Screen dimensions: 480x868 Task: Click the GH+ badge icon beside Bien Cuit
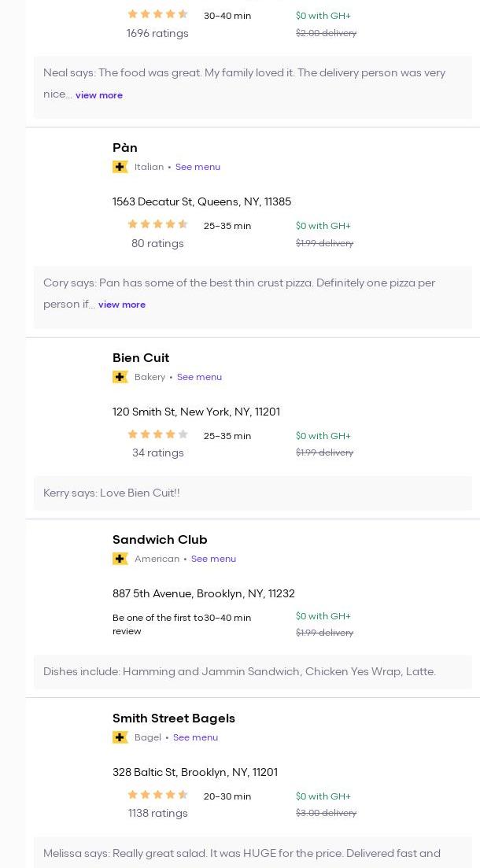pyautogui.click(x=120, y=377)
